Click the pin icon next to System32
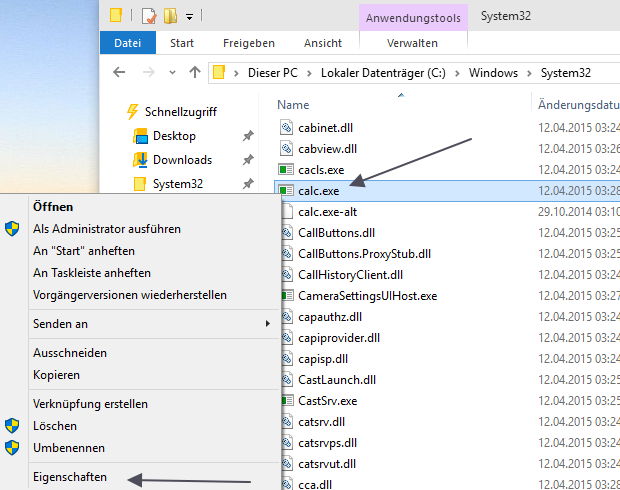 (x=248, y=184)
